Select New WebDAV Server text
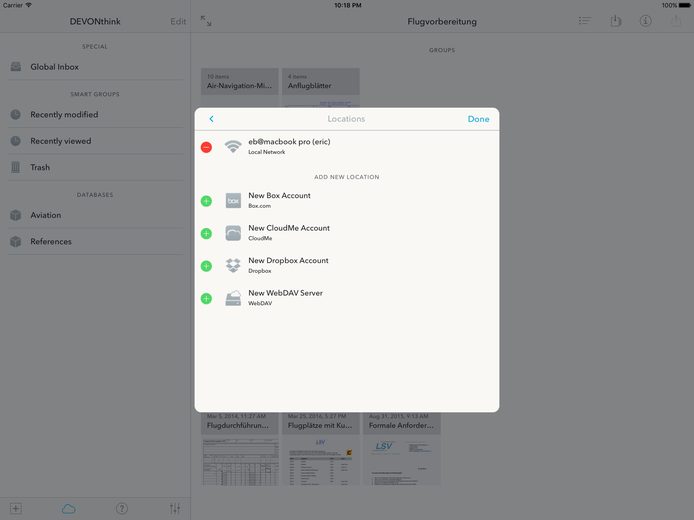Screen dimensions: 694x520 click(285, 293)
